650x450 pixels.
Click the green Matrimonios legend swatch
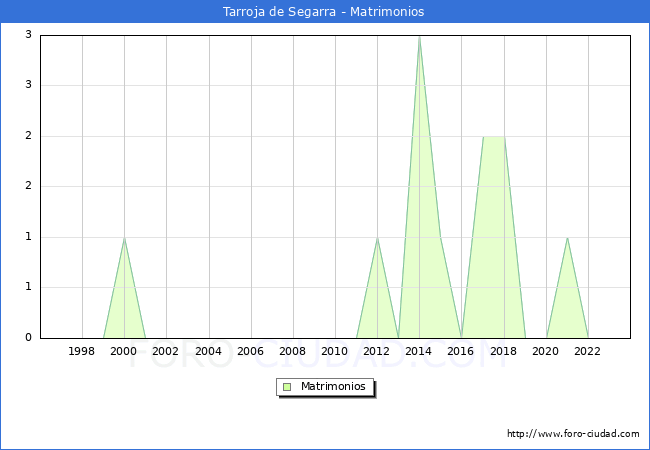pos(287,387)
